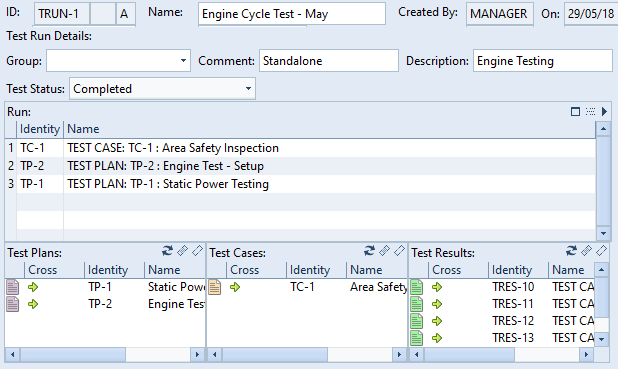Click orange document icon of TC-1 row
Viewport: 618px width, 369px height.
(x=215, y=287)
